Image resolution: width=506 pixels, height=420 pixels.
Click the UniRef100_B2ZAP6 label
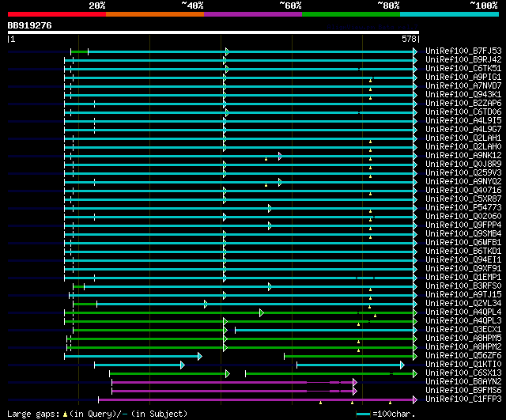tap(463, 104)
